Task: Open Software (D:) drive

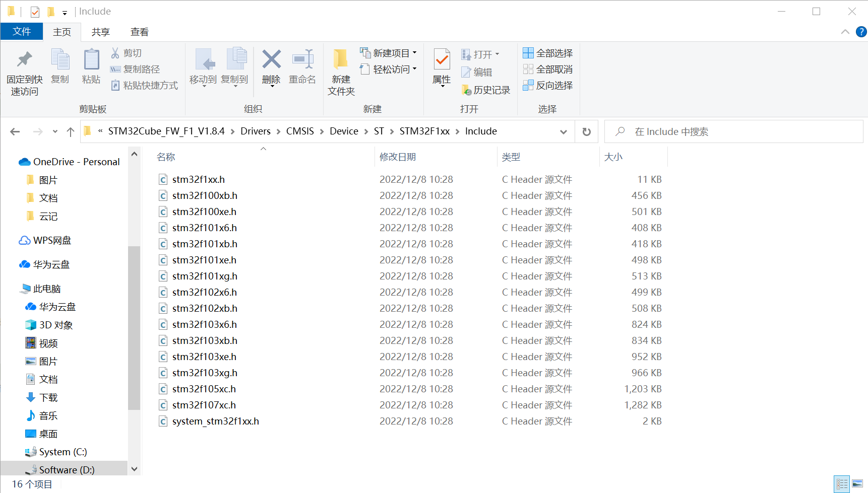Action: (x=60, y=470)
